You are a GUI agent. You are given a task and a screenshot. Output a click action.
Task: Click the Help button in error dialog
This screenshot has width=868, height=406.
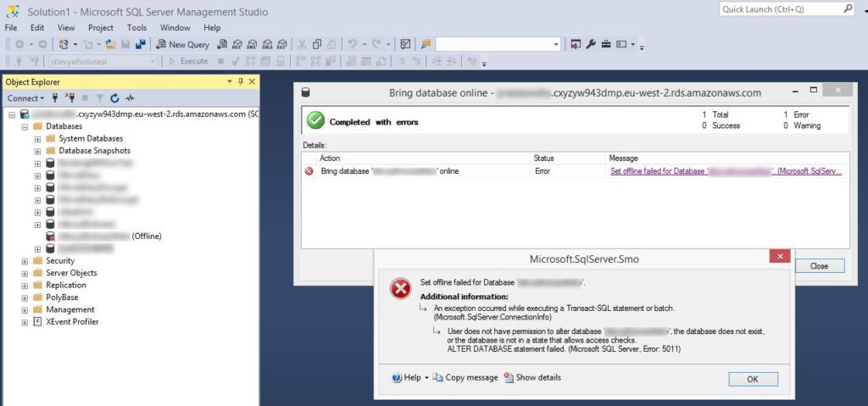407,378
